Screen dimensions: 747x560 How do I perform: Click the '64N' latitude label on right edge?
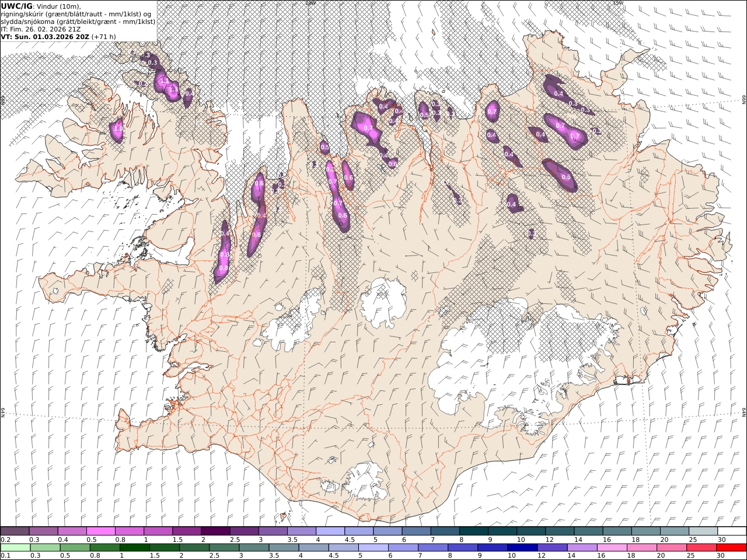[x=744, y=412]
